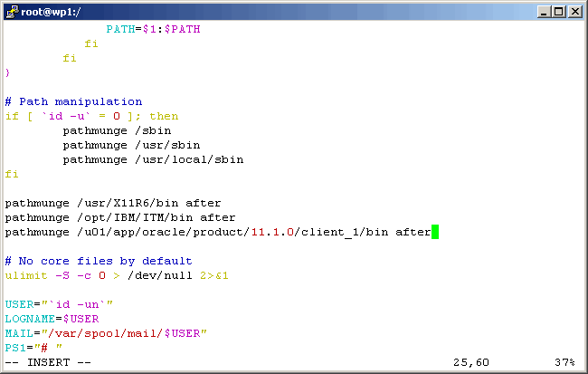Close the root@wp1 terminal window
The width and height of the screenshot is (588, 374).
coord(575,11)
